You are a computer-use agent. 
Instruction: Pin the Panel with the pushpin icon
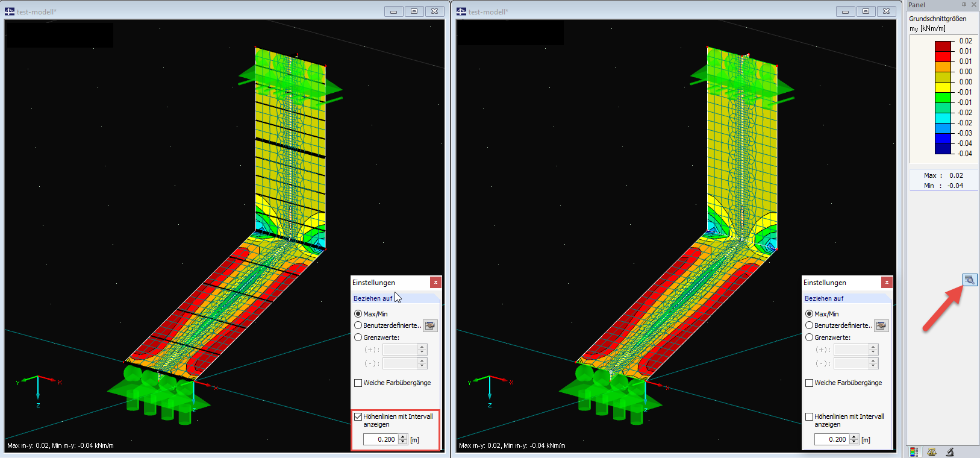[964, 5]
